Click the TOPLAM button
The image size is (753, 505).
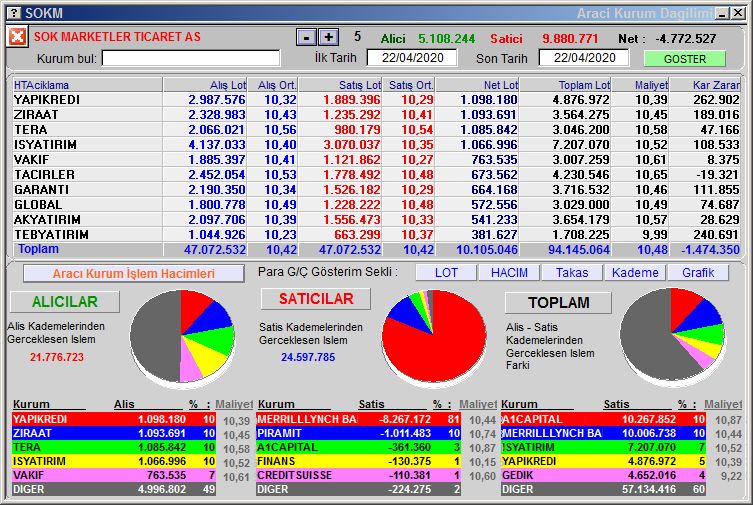point(559,303)
